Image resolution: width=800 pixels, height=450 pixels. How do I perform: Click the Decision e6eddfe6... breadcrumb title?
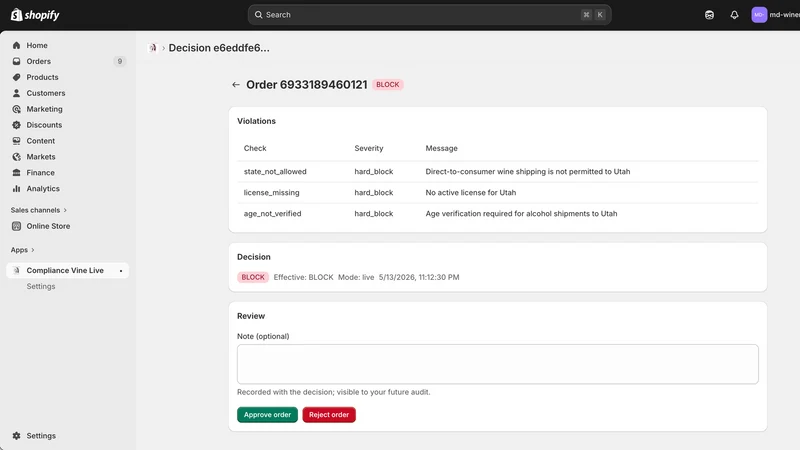tap(219, 48)
